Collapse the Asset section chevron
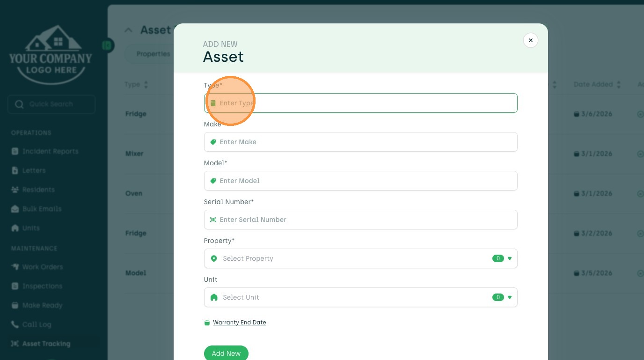644x360 pixels. [x=128, y=30]
